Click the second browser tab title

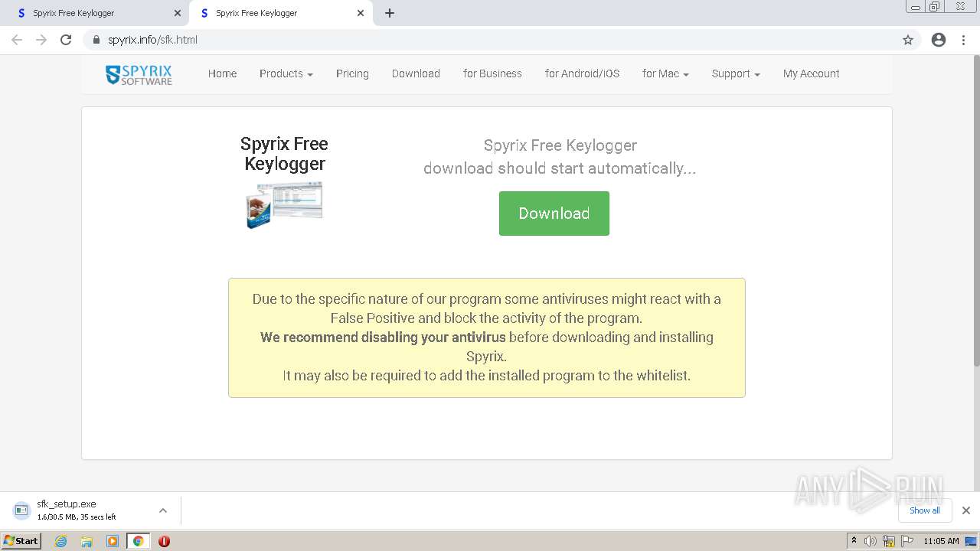(x=256, y=13)
